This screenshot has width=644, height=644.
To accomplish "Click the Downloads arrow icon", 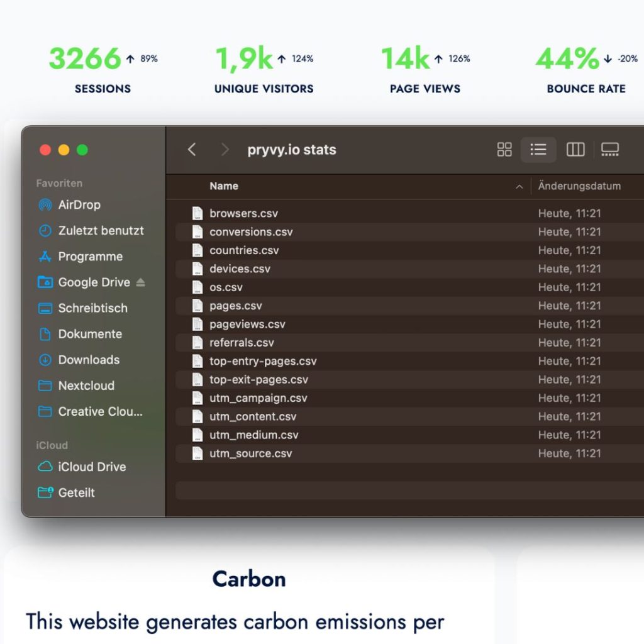I will [x=45, y=360].
